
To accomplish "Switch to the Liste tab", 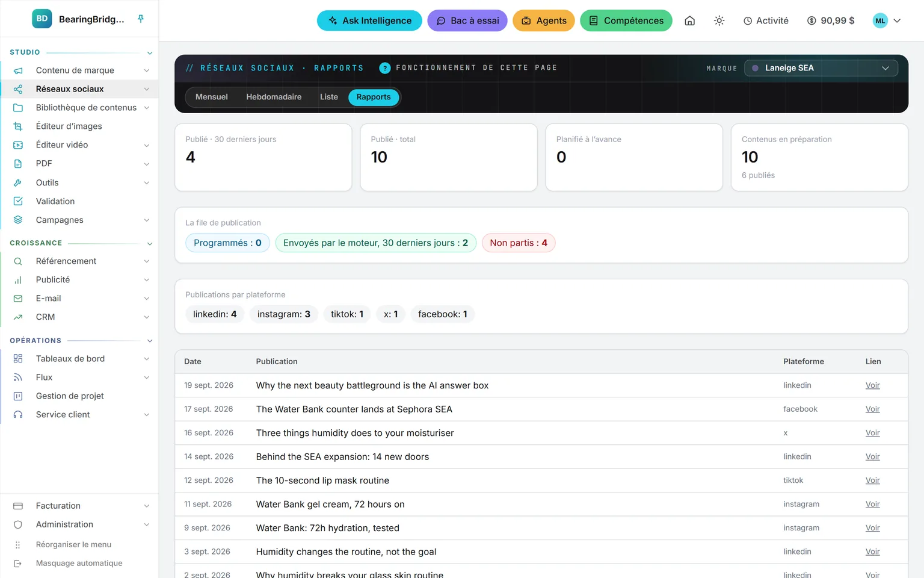I will coord(329,97).
